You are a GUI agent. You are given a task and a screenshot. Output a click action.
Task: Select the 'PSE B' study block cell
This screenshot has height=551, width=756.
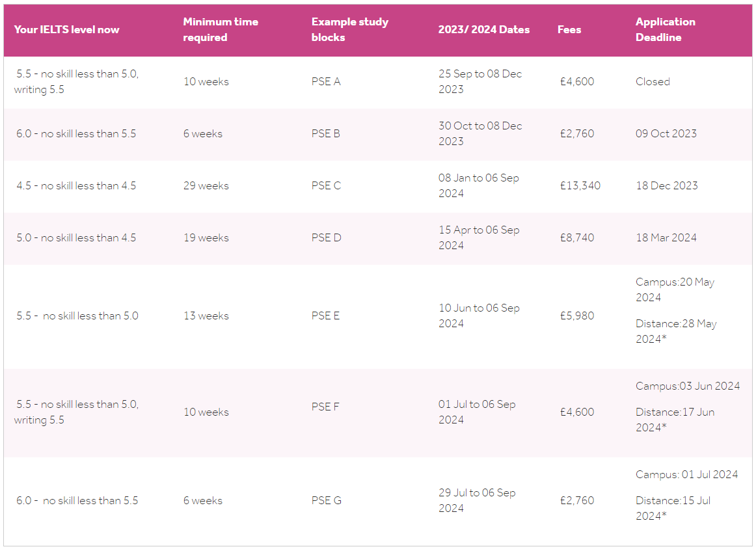coord(326,133)
